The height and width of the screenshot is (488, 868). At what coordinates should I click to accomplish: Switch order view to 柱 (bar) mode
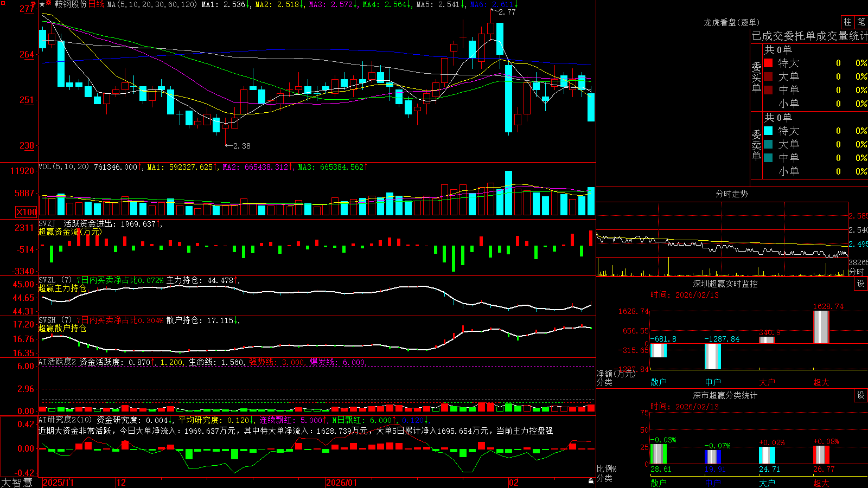847,22
